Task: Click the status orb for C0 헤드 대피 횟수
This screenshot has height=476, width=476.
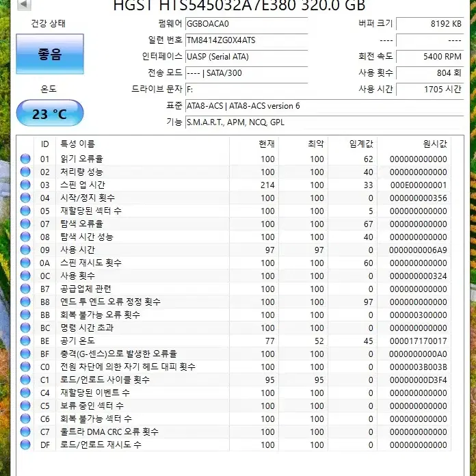Action: [25, 367]
